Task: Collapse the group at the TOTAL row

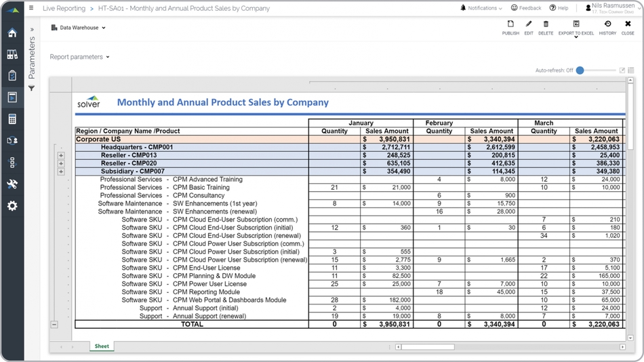Action: (54, 325)
